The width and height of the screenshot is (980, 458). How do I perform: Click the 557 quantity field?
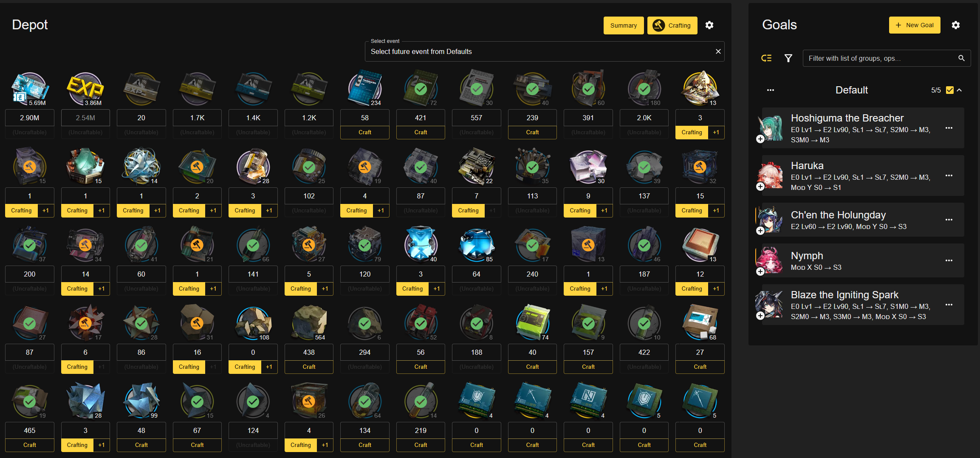coord(477,118)
